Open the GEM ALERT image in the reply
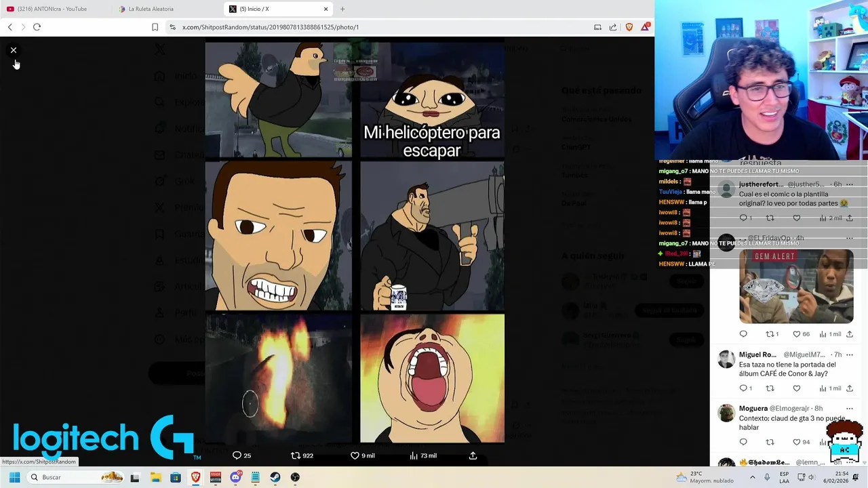Screen dimensions: 868x488 (x=796, y=287)
